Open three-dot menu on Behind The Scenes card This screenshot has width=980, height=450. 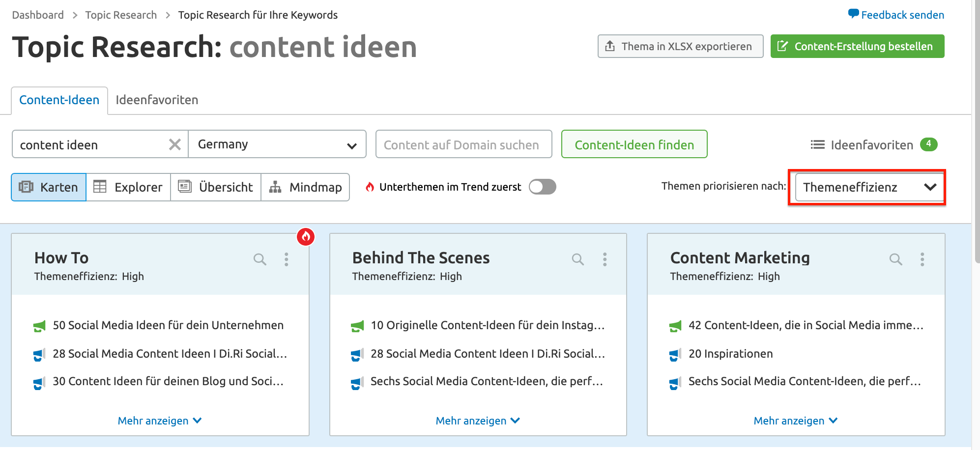click(x=605, y=259)
